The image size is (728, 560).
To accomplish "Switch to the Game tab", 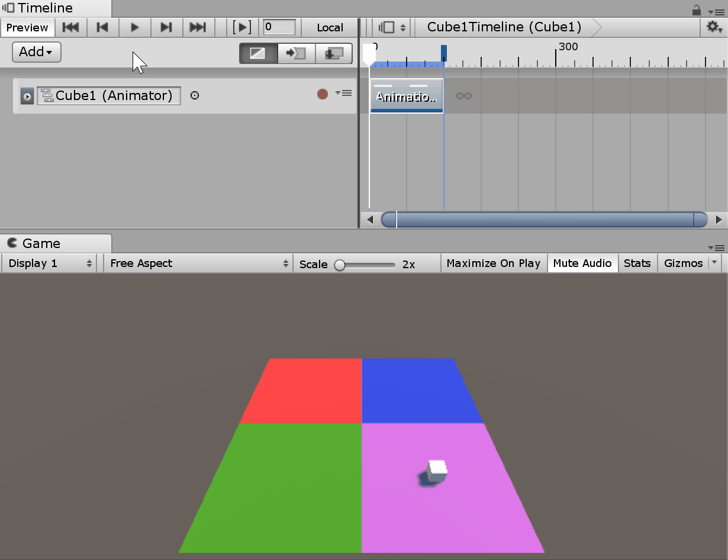I will click(x=41, y=243).
